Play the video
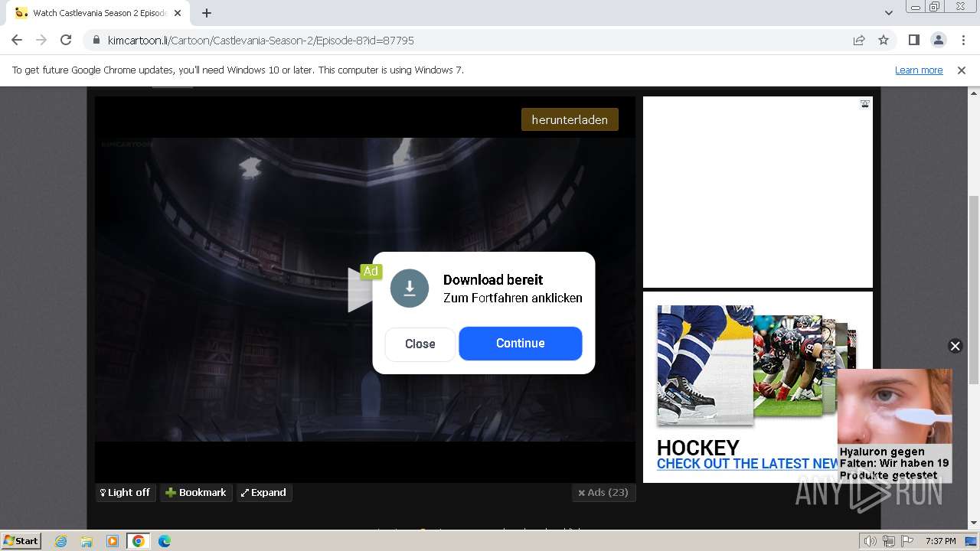Viewport: 980px width, 551px height. tap(360, 289)
